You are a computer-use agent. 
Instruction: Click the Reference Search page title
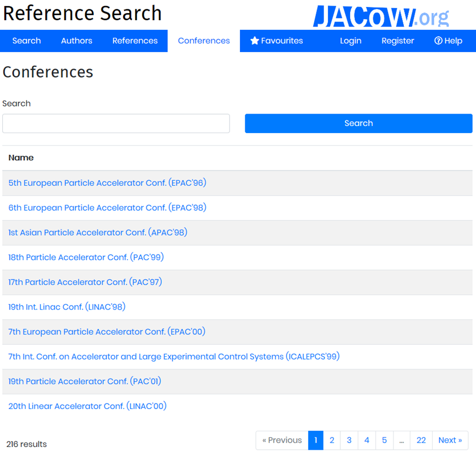click(x=82, y=14)
